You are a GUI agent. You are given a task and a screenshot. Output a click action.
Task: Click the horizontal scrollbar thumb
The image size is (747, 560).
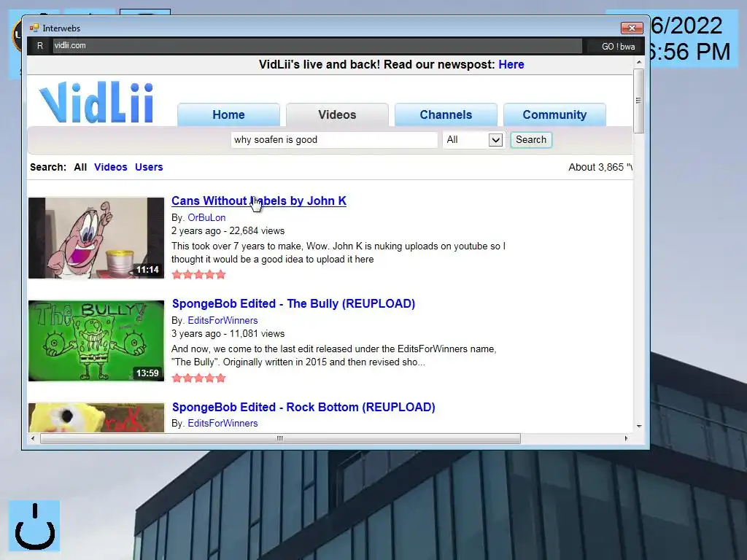[x=281, y=438]
